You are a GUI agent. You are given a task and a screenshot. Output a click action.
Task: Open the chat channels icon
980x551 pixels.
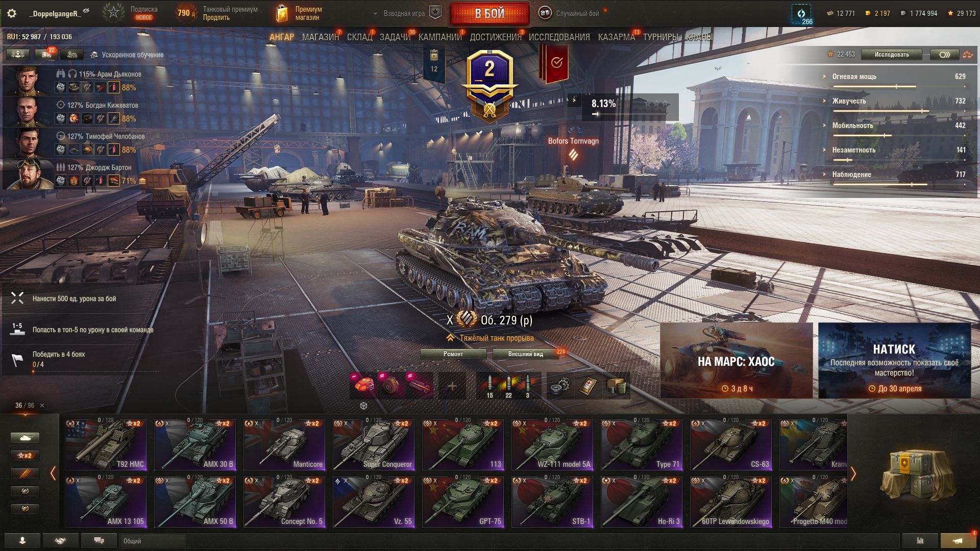click(99, 541)
